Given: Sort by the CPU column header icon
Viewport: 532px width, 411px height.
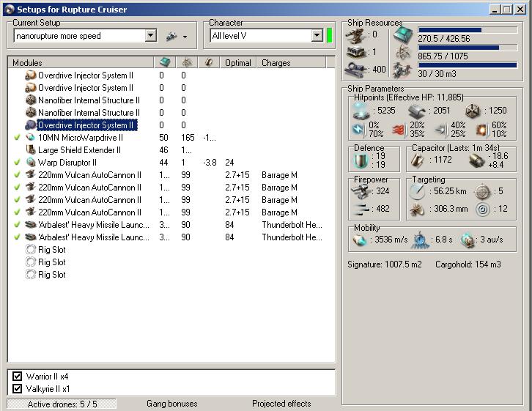Looking at the screenshot, I should coord(165,62).
